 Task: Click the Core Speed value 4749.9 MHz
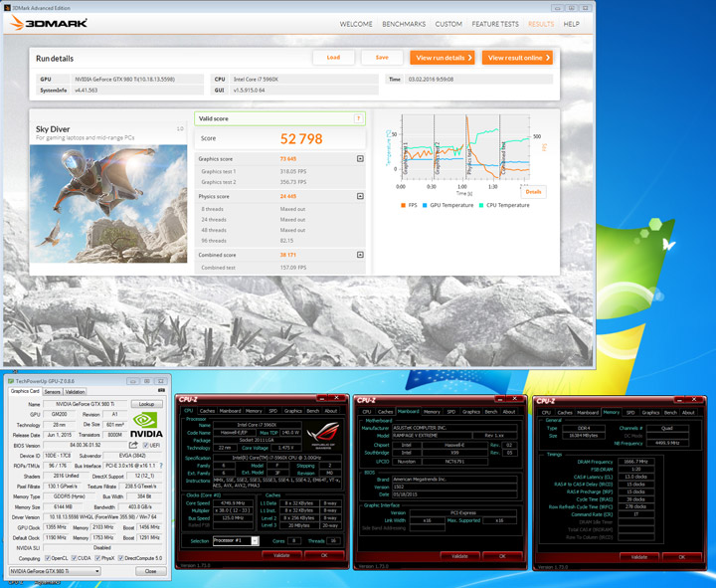point(233,503)
